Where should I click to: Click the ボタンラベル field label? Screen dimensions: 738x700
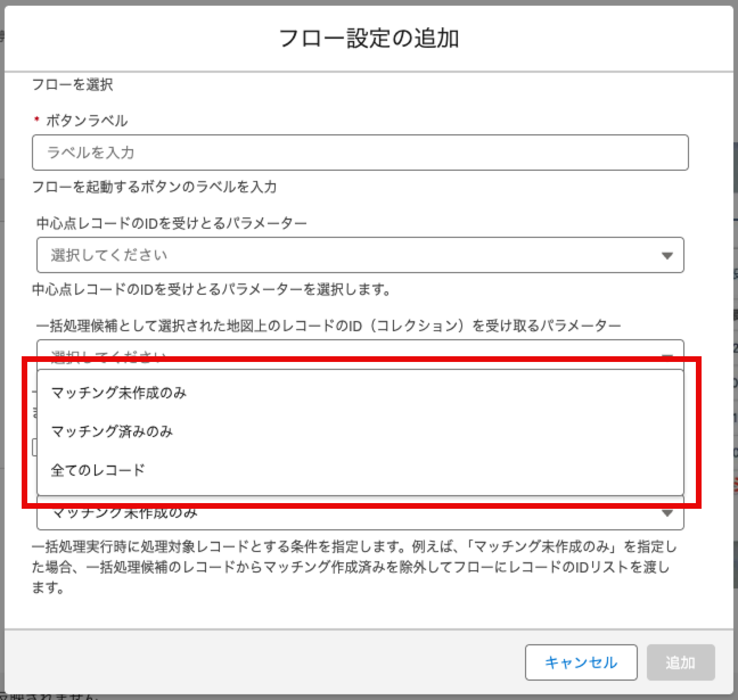[87, 121]
